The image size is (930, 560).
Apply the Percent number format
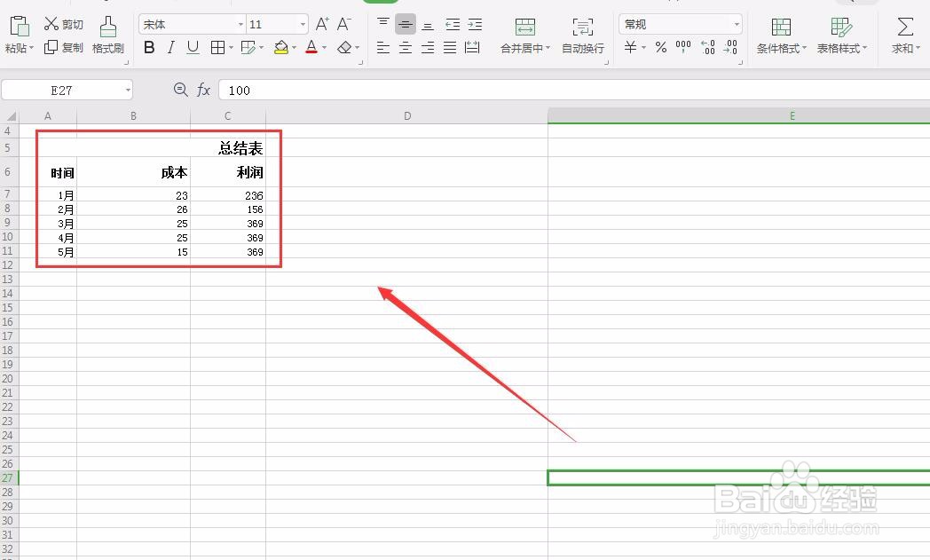click(661, 48)
